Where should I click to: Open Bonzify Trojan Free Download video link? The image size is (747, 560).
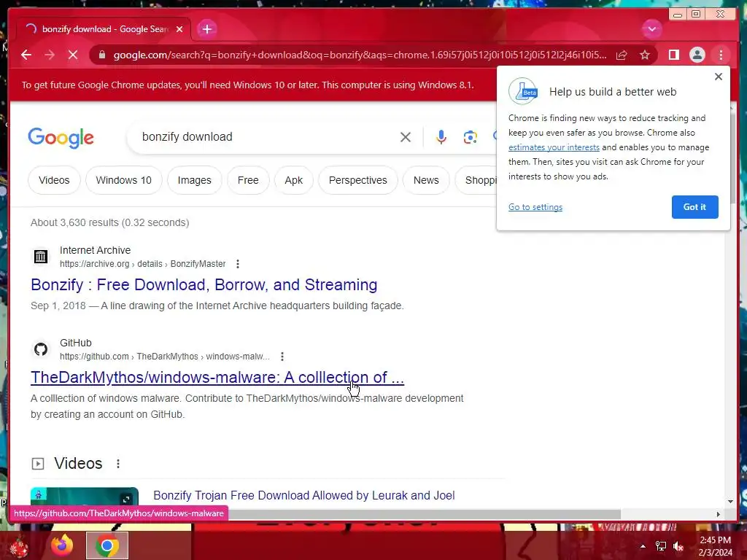304,495
